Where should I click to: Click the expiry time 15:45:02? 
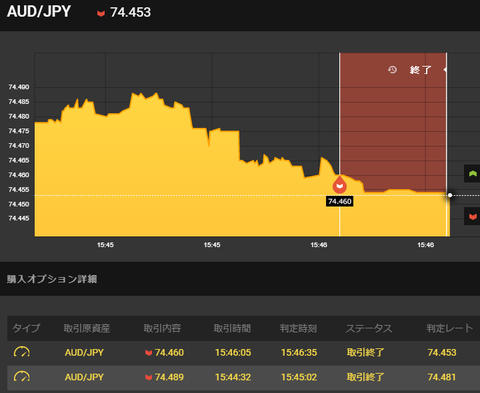(x=299, y=377)
